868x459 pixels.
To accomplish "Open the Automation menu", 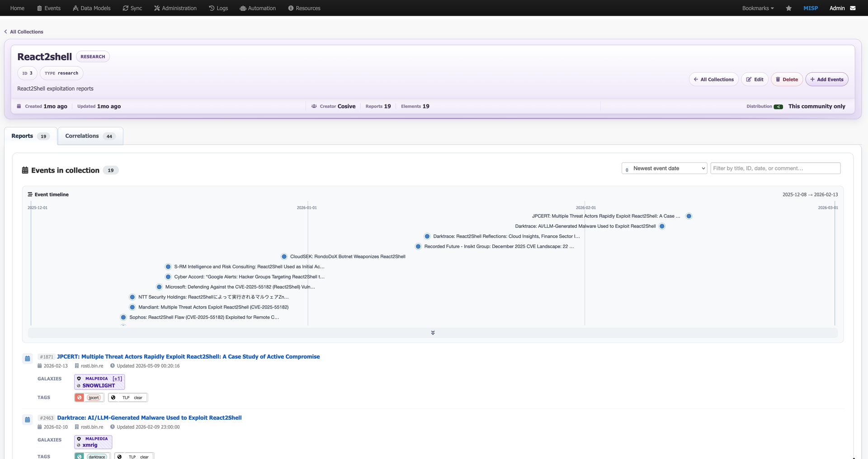I will point(258,8).
